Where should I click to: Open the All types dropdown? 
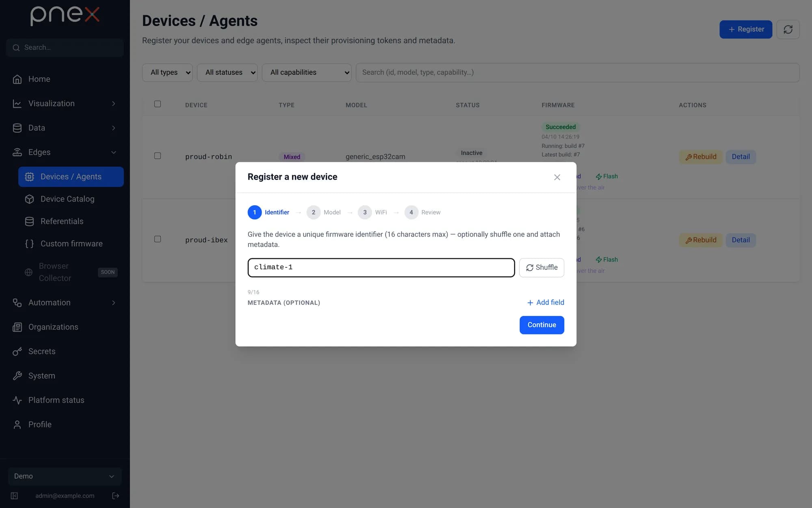167,72
